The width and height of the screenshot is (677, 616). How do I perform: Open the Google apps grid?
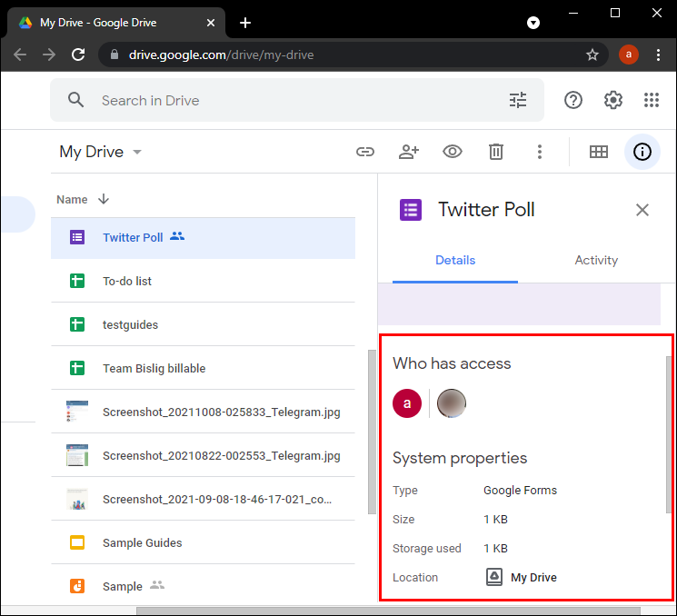pos(651,100)
